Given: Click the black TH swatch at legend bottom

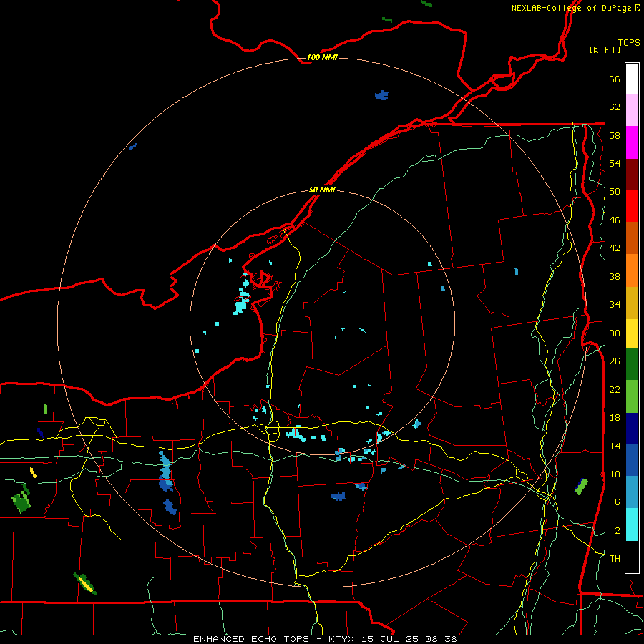Looking at the screenshot, I should [632, 557].
